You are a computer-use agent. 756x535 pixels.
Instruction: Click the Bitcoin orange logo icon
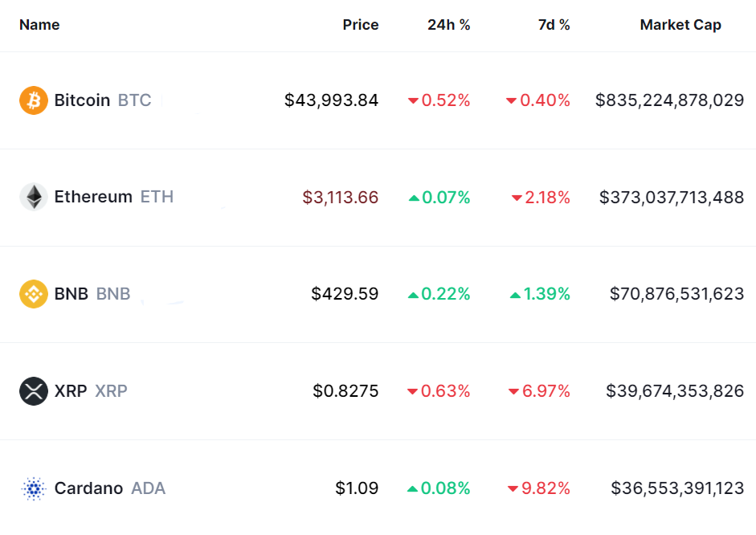[34, 100]
